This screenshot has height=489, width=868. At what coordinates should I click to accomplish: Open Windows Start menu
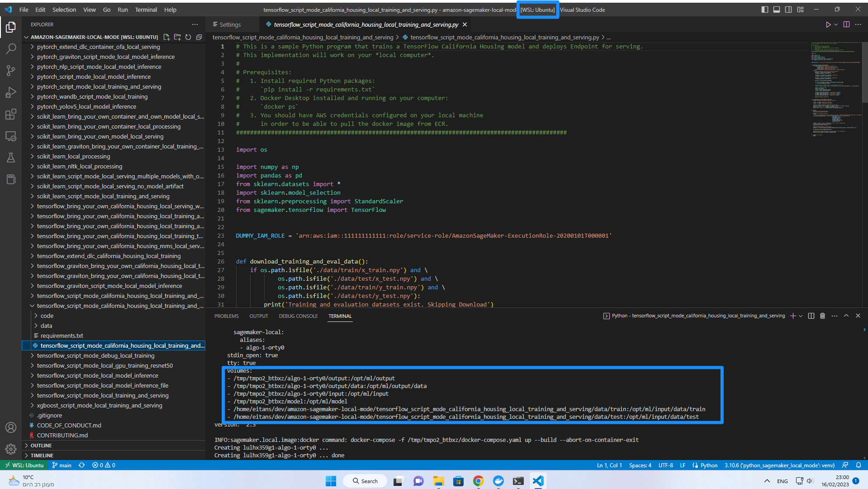coord(331,481)
